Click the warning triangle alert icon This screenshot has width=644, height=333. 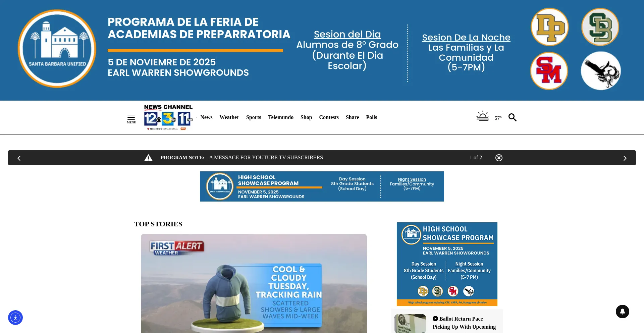[148, 158]
